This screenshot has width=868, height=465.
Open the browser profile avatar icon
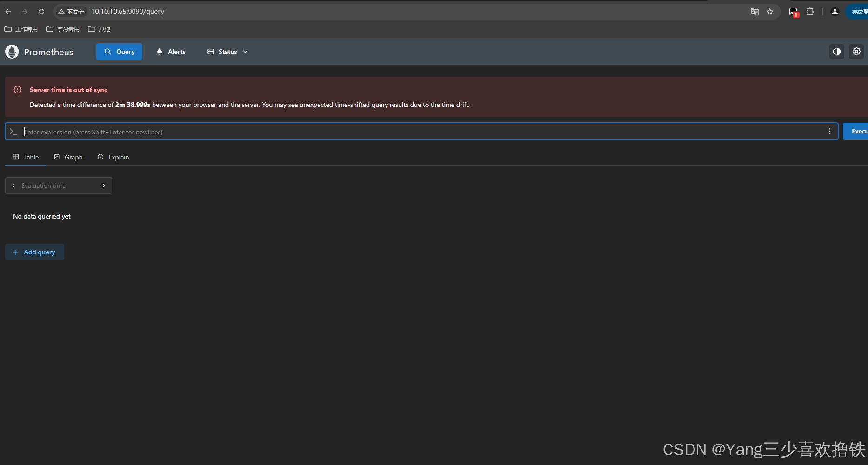(835, 12)
